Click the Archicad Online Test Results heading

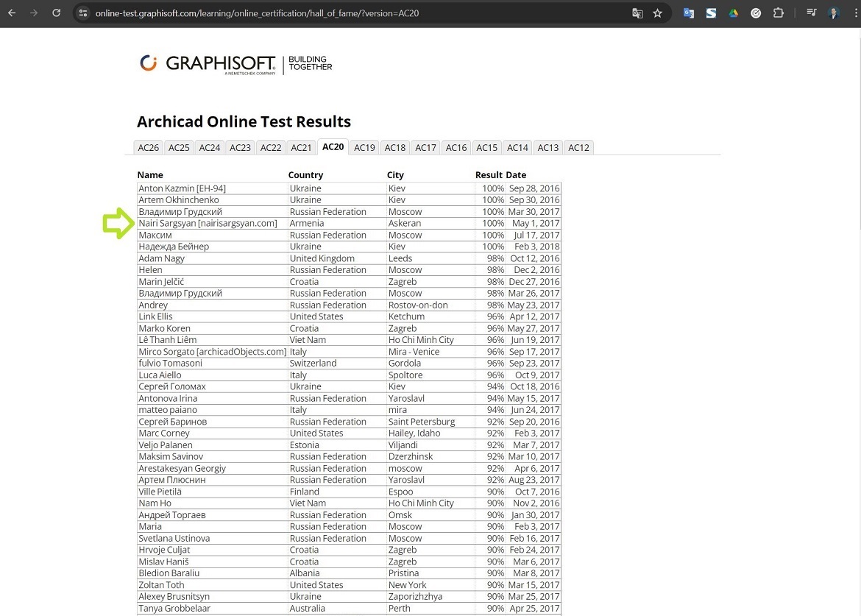click(x=244, y=121)
